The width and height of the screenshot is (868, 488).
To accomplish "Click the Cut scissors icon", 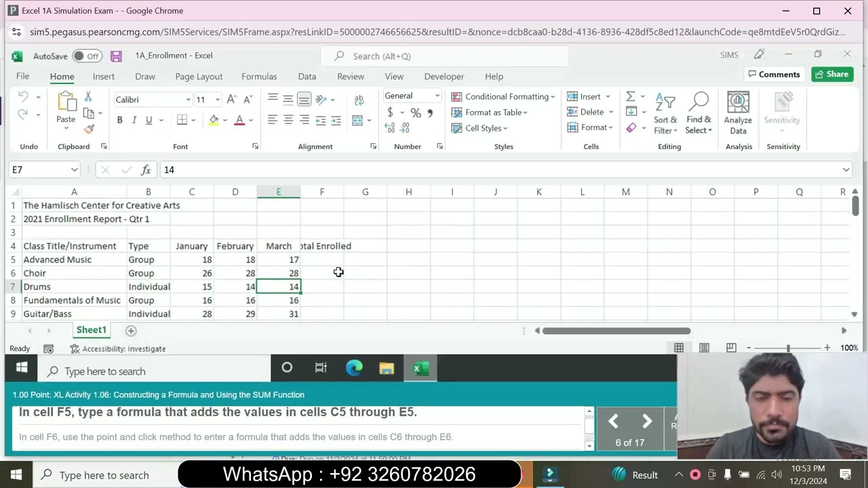I will click(88, 97).
